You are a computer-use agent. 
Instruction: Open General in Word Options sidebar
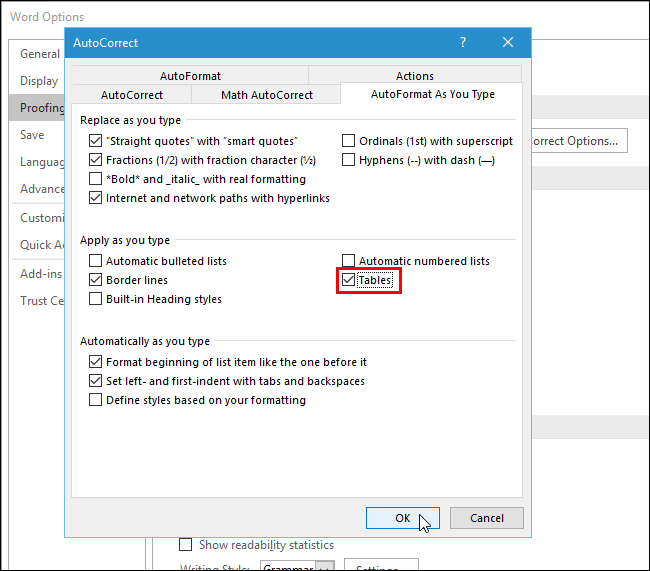coord(40,54)
